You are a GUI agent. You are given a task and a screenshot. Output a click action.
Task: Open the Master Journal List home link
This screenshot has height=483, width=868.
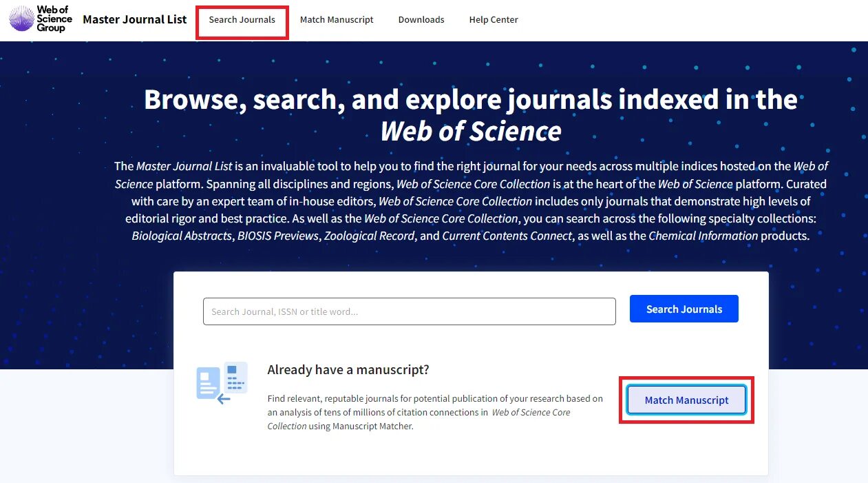[135, 19]
